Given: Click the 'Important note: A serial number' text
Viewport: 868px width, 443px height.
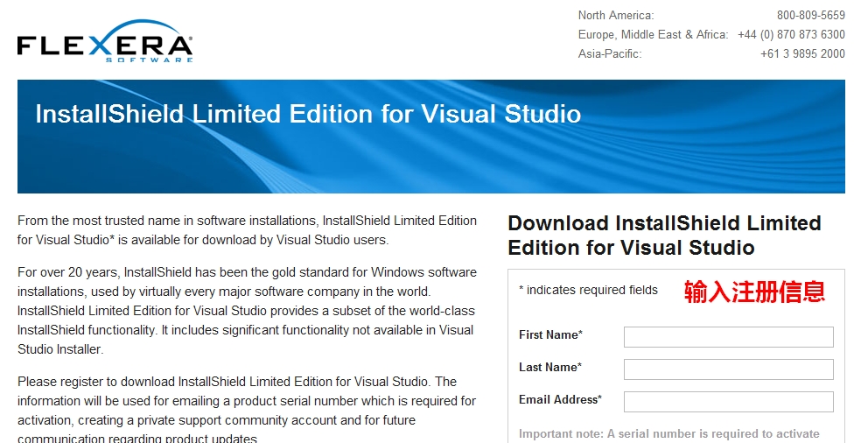Looking at the screenshot, I should click(x=669, y=433).
